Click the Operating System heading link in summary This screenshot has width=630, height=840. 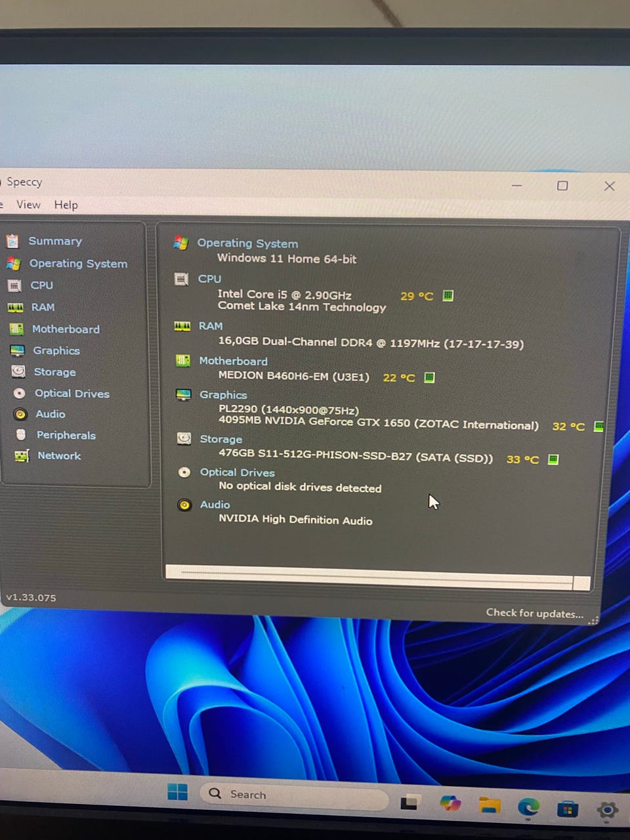click(x=247, y=243)
